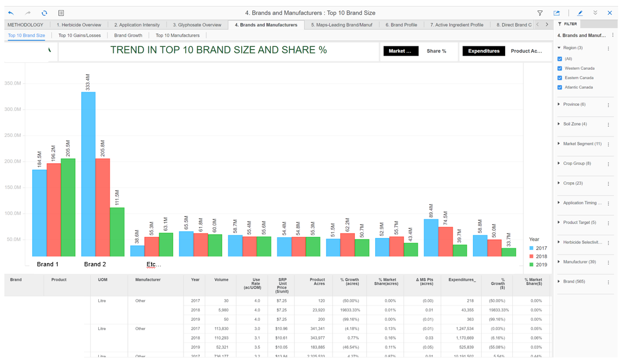
Task: Click Brand 1's 205.5M green bar
Action: (x=68, y=207)
